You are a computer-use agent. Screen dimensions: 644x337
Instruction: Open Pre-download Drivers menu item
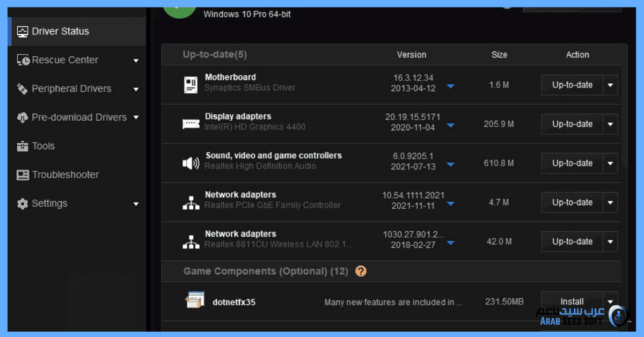pyautogui.click(x=78, y=118)
